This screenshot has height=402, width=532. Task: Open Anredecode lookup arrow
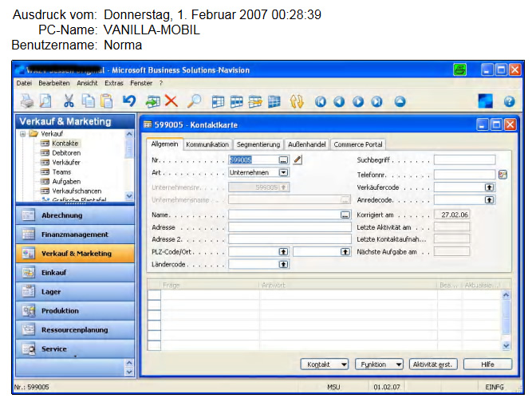[x=489, y=200]
